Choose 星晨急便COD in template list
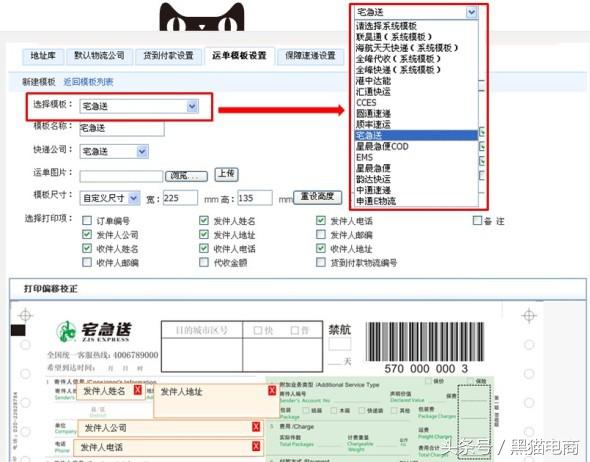The image size is (590, 462). (417, 146)
